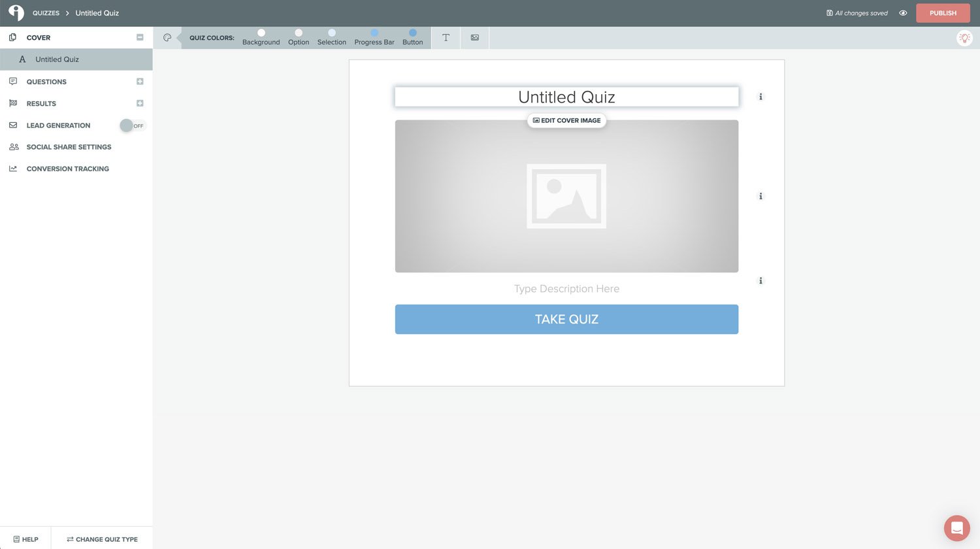Click the Type Description Here field
The height and width of the screenshot is (549, 980).
[x=566, y=289]
